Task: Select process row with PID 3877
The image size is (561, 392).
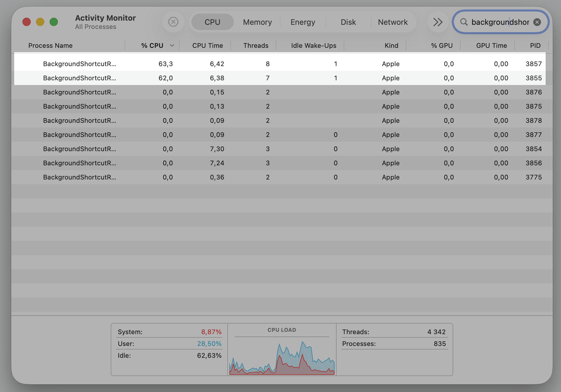Action: [282, 135]
